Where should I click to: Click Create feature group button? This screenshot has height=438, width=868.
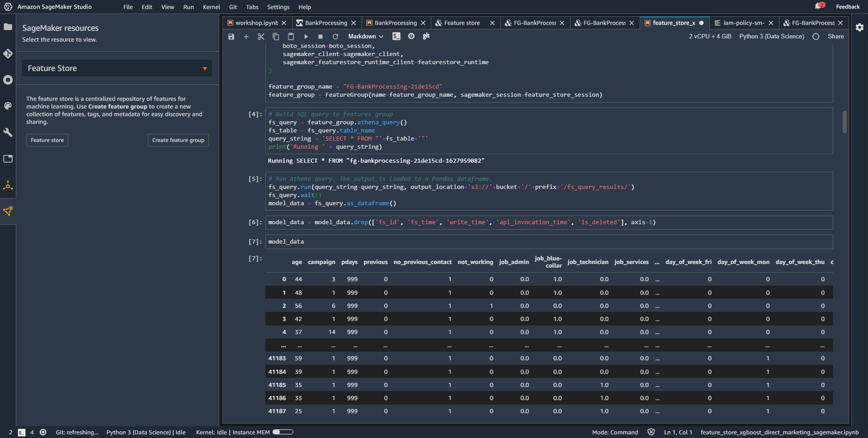click(x=178, y=140)
